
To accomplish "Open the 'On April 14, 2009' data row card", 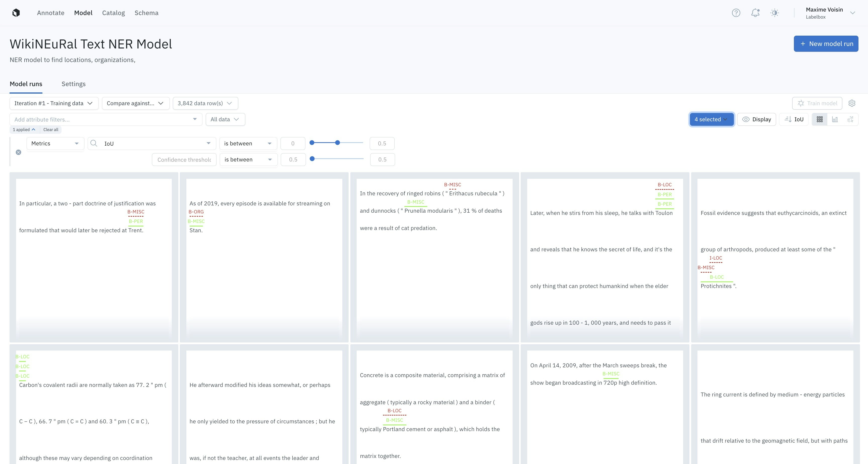I will coord(605,404).
